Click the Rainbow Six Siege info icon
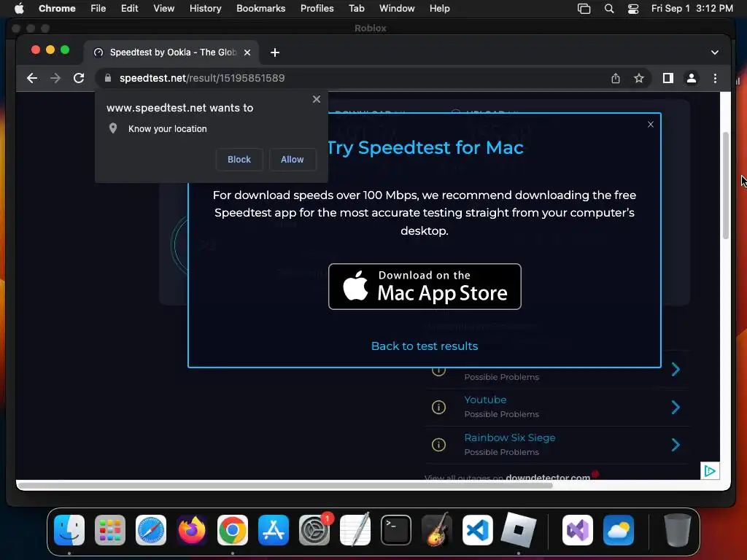The width and height of the screenshot is (747, 560). pyautogui.click(x=438, y=445)
